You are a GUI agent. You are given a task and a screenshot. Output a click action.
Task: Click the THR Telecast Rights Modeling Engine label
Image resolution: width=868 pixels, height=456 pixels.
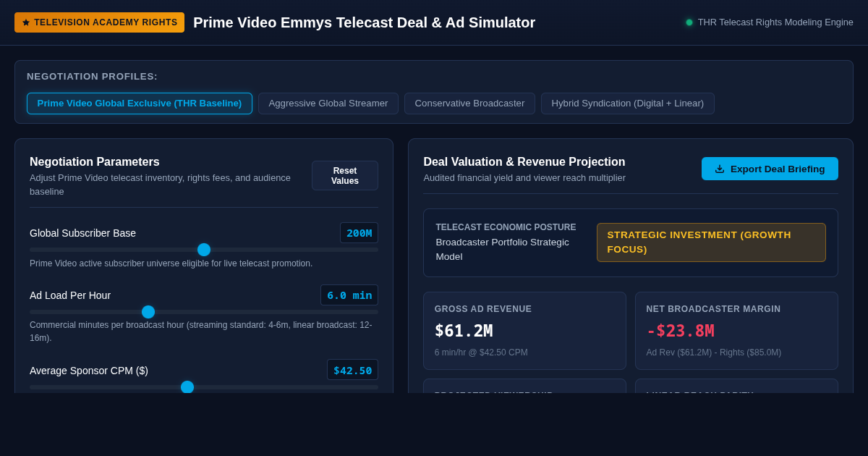(775, 22)
